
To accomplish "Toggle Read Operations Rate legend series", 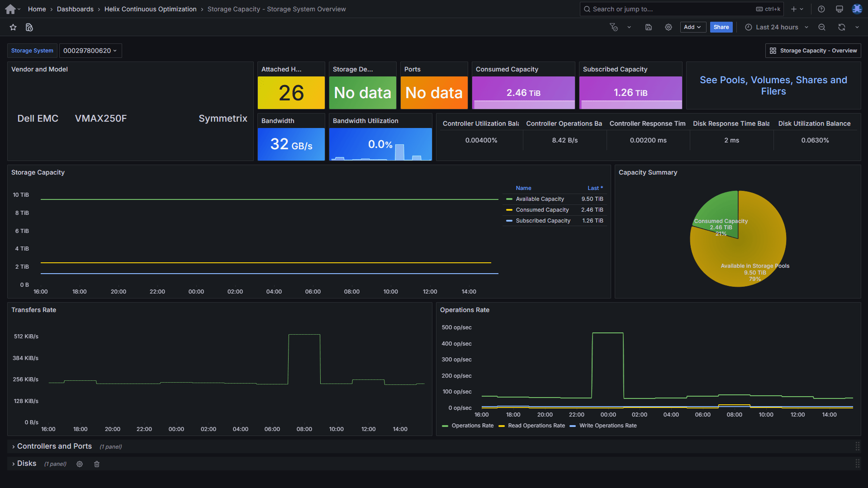I will coord(536,426).
